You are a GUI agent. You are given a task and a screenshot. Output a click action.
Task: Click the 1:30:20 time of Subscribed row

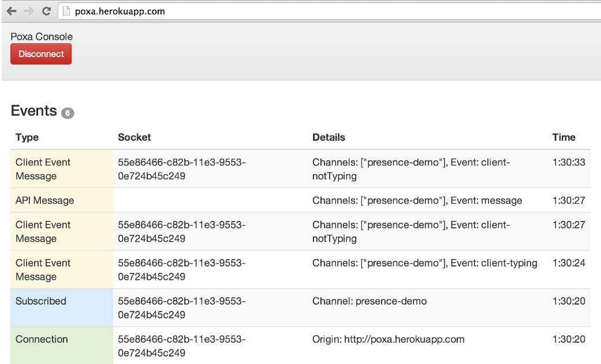tap(569, 301)
